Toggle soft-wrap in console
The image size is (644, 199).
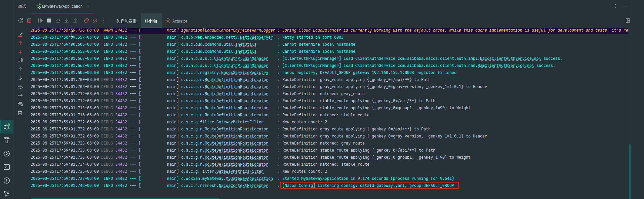tap(20, 87)
